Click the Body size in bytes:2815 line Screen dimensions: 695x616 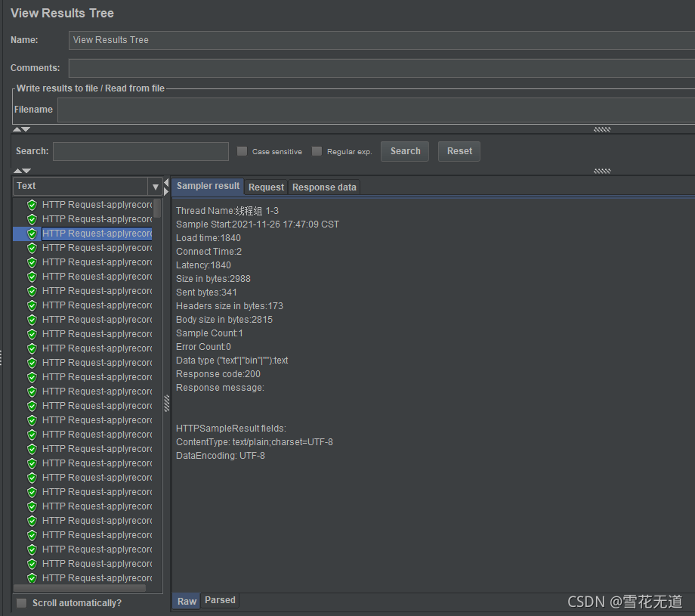click(x=224, y=320)
